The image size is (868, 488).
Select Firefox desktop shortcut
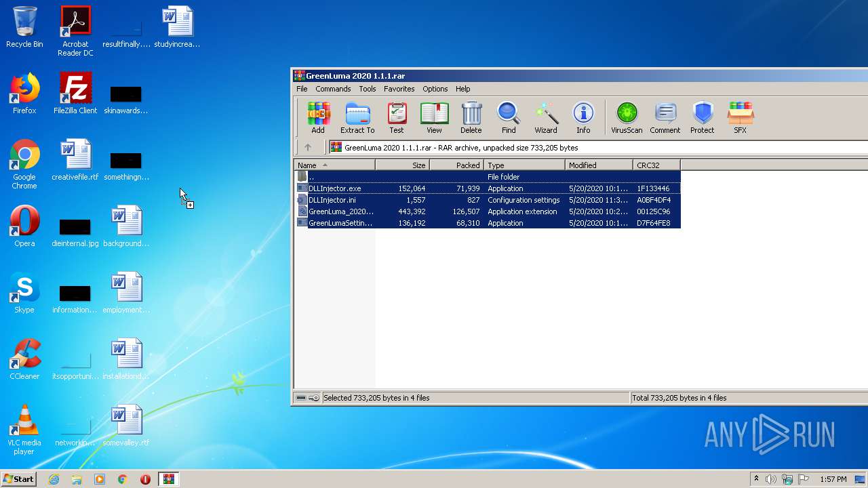[24, 94]
